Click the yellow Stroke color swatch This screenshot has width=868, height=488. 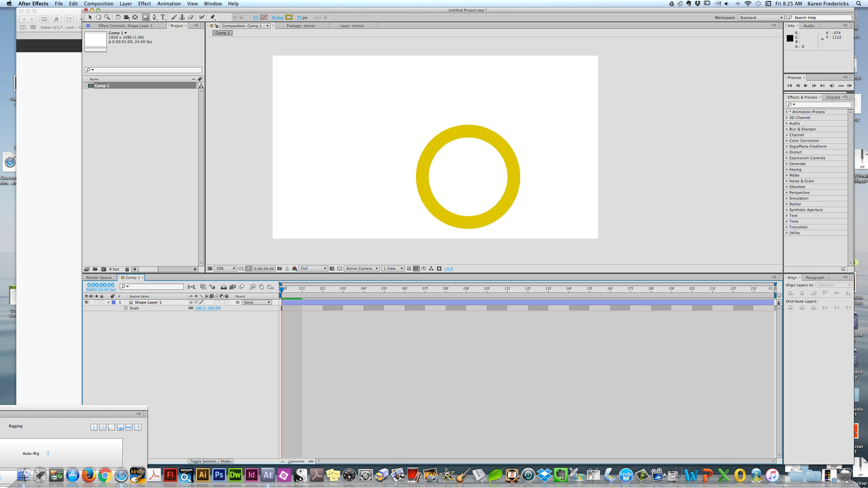pos(289,18)
